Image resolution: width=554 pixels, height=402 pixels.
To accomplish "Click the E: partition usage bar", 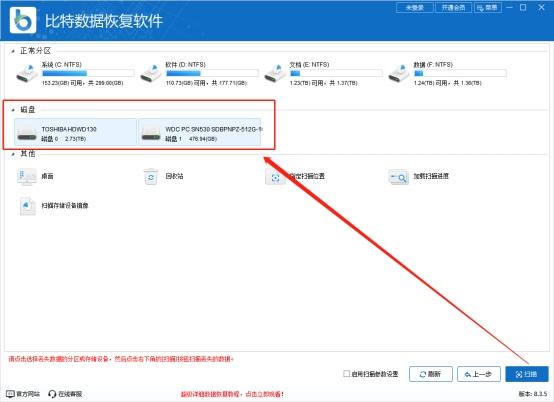I will (336, 73).
